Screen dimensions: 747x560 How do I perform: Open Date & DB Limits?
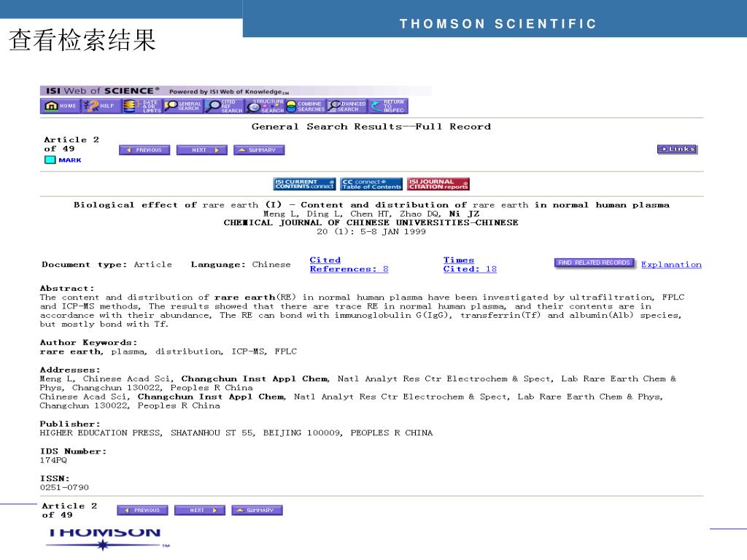click(x=142, y=106)
